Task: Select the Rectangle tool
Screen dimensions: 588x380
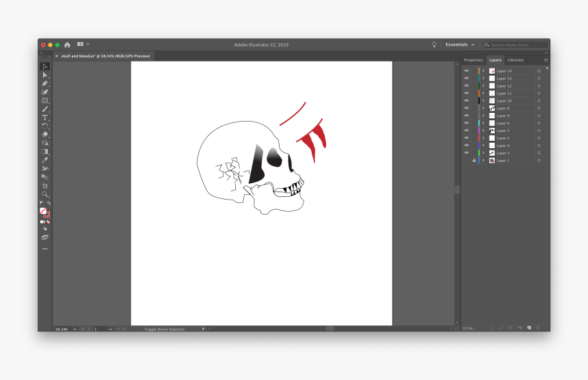Action: (44, 100)
